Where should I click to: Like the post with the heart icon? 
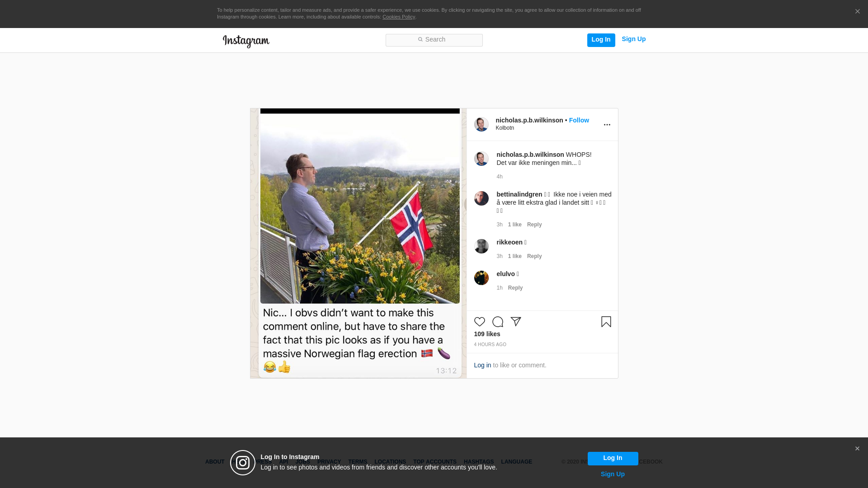[479, 322]
